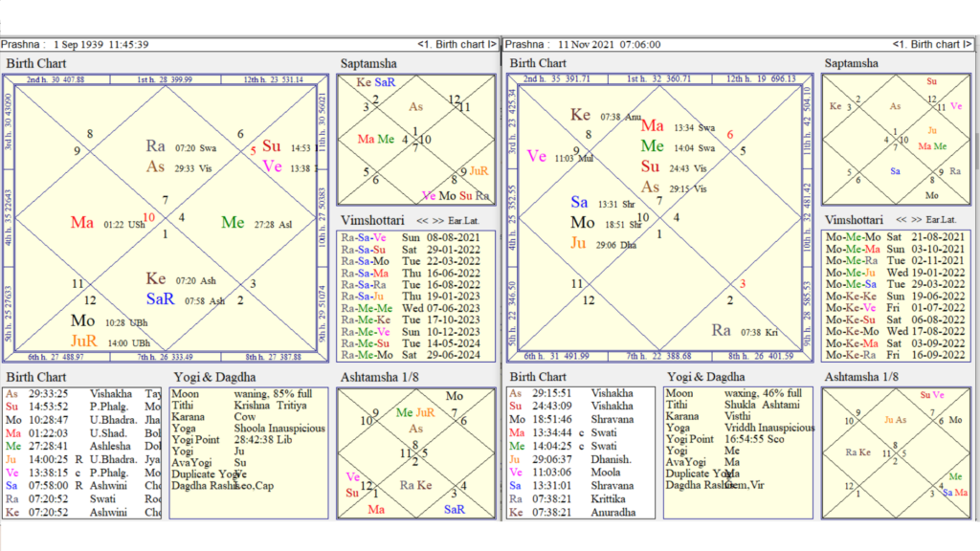Image resolution: width=980 pixels, height=551 pixels.
Task: Select the Mo-Me-Ju dasha row dated 19-01-2022
Action: [895, 273]
